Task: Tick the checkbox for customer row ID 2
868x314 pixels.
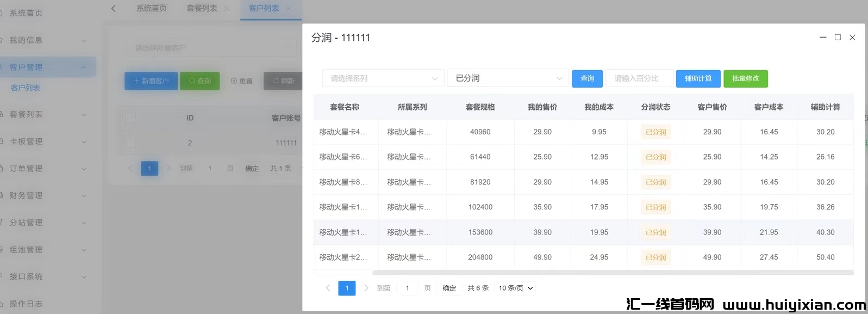Action: pyautogui.click(x=130, y=143)
